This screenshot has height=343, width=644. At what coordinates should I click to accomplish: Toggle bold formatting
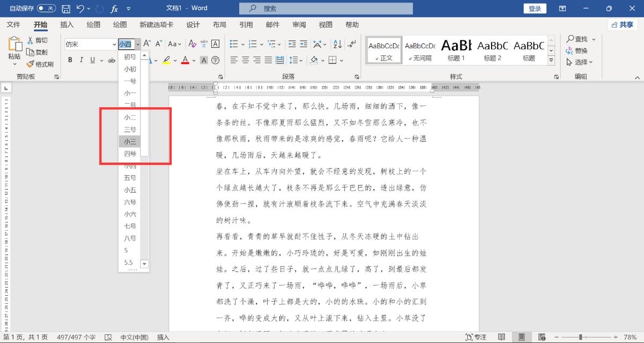click(70, 60)
